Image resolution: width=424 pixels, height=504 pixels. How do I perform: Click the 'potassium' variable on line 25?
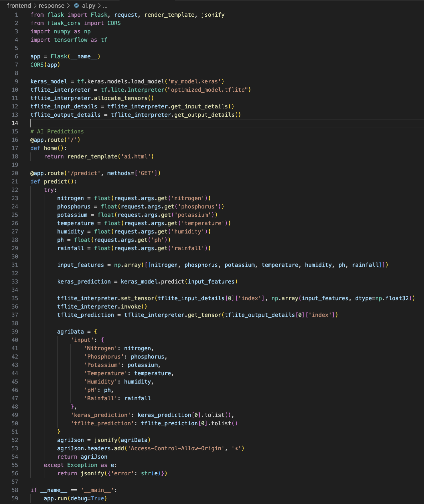[72, 215]
